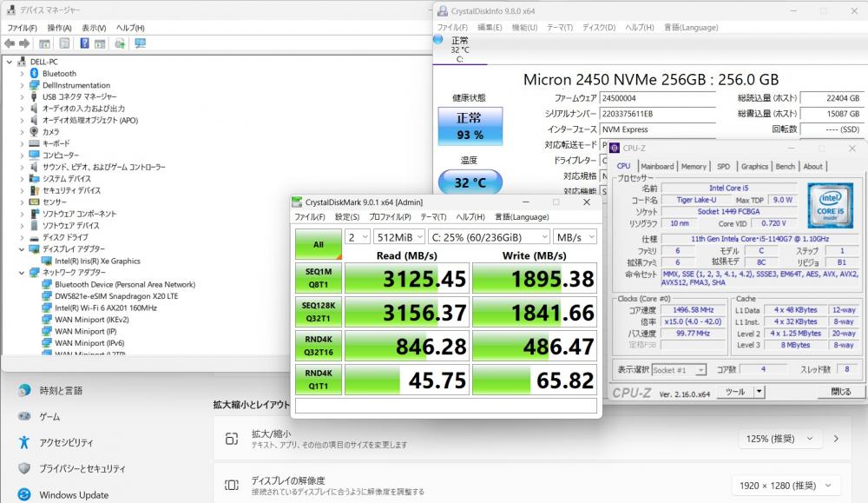Click the ツール button in CPU-Z
This screenshot has width=868, height=503.
tap(735, 392)
